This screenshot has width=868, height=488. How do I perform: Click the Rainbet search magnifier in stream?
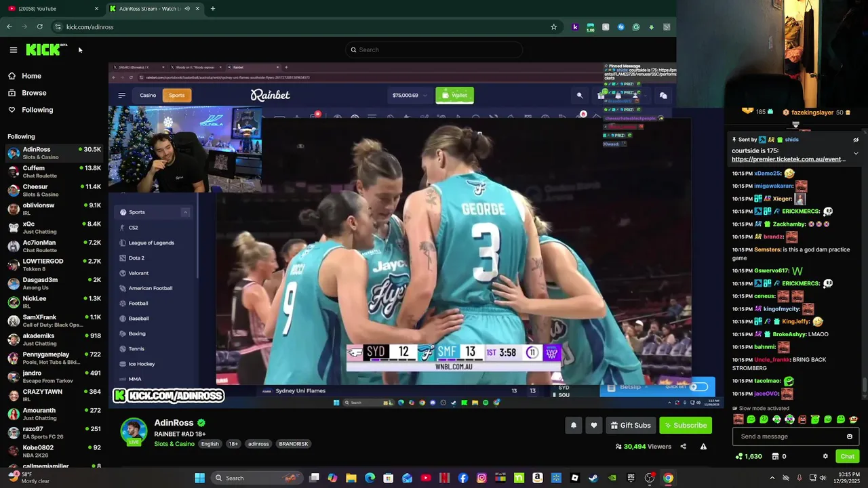tap(580, 96)
